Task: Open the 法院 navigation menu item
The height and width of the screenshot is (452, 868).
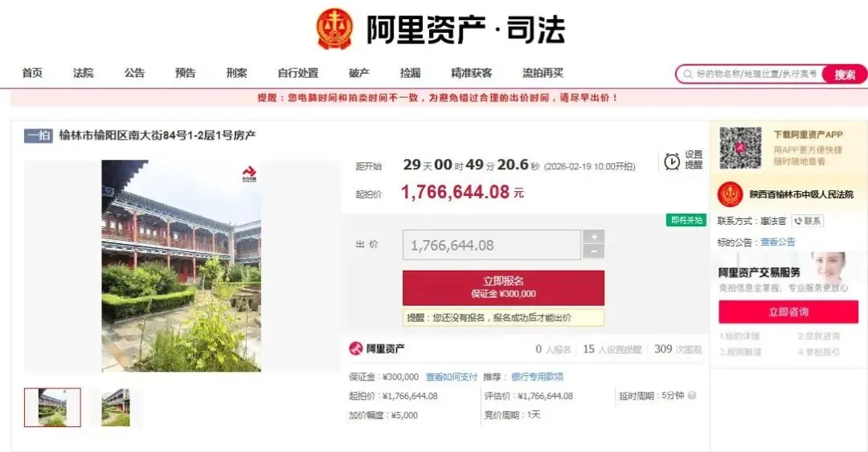Action: [83, 73]
